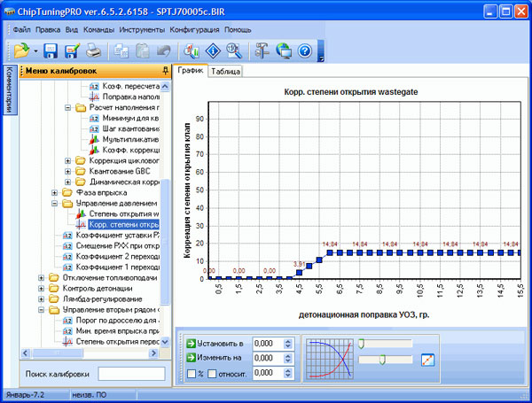Screen dimensions: 532x403
Task: Click the Open file folder icon
Action: 22,52
